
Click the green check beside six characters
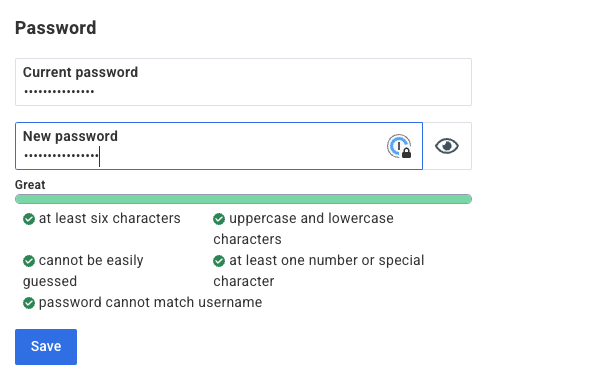point(29,219)
